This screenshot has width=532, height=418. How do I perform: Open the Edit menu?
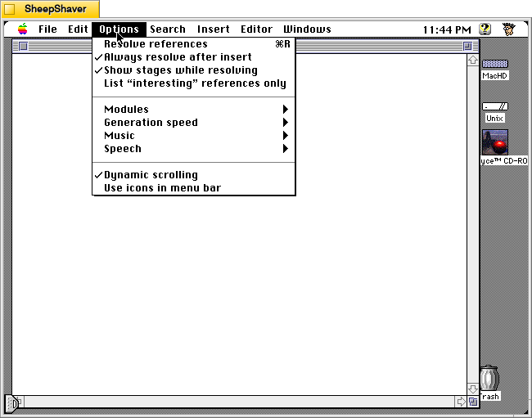78,29
